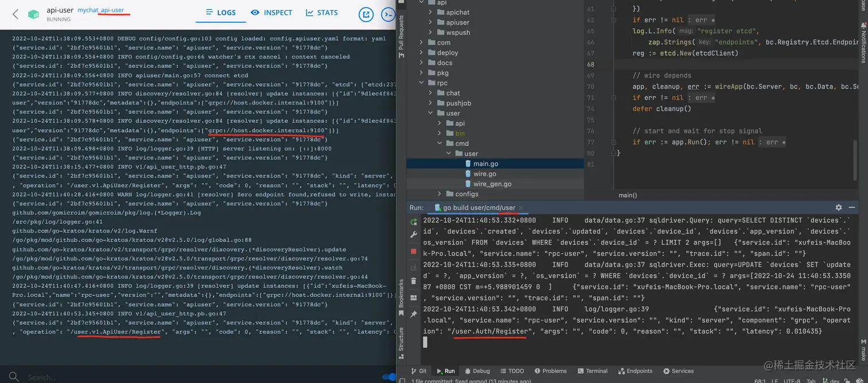The width and height of the screenshot is (868, 383).
Task: Switch to the STATS tab in Docker
Action: coord(321,13)
